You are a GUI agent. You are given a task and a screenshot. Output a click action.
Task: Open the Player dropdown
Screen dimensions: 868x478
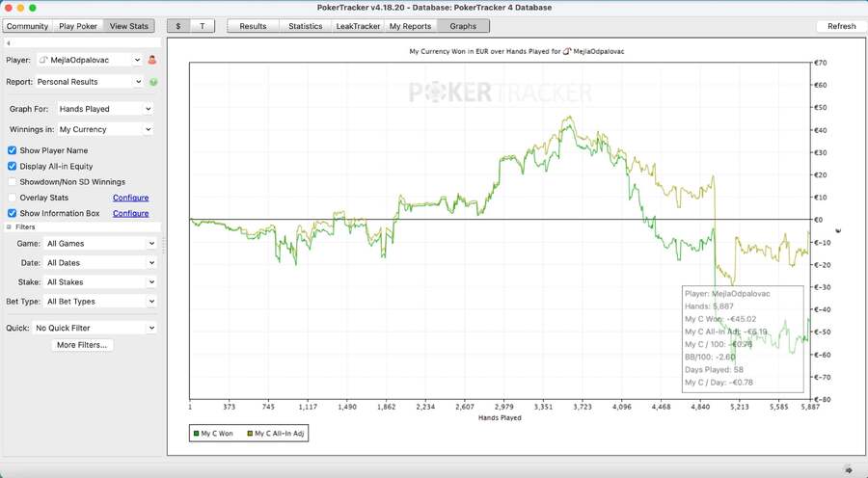pyautogui.click(x=91, y=60)
